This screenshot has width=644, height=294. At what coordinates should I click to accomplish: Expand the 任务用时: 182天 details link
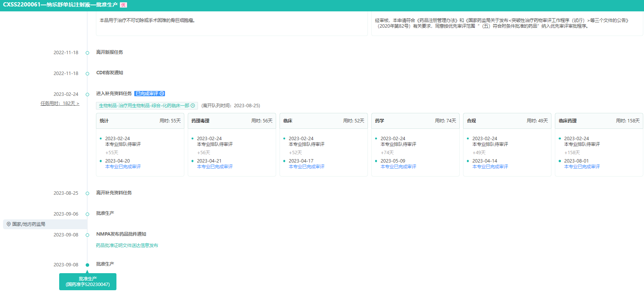60,103
